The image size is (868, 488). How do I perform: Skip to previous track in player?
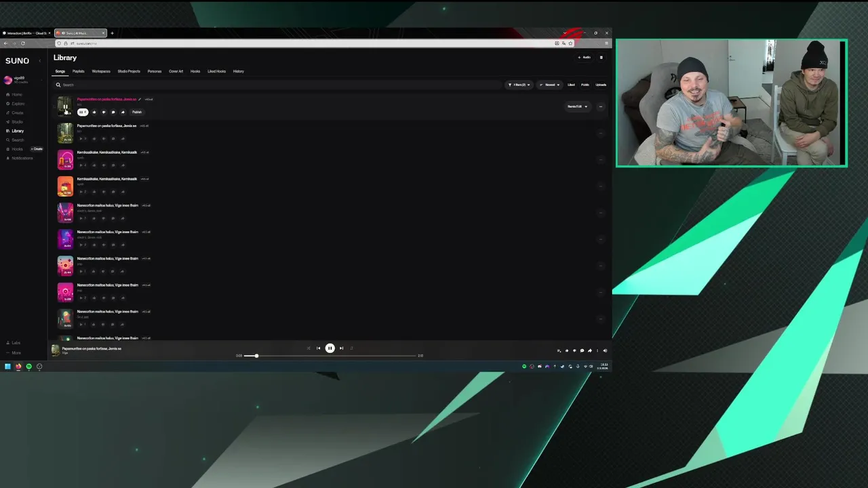pyautogui.click(x=318, y=348)
